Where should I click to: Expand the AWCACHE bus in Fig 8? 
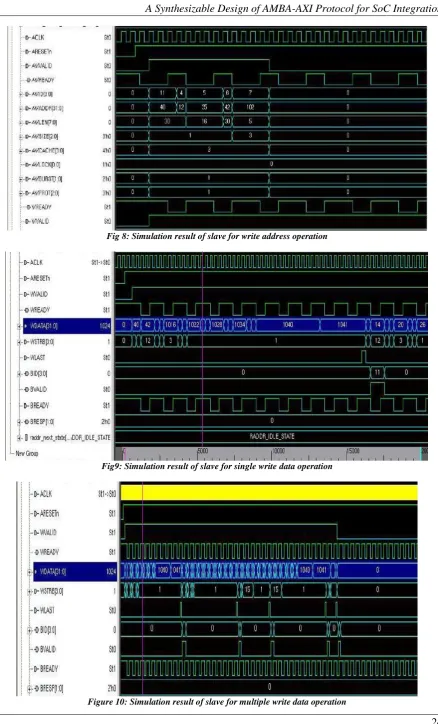pyautogui.click(x=20, y=151)
